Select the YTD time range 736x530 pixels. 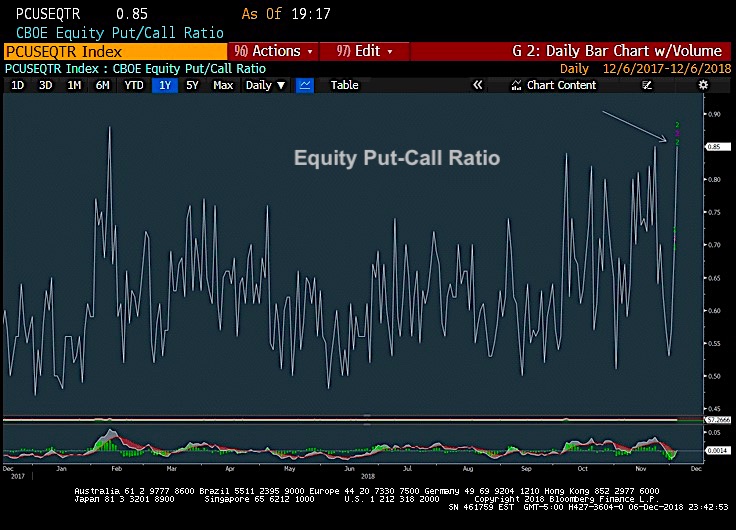[x=134, y=85]
